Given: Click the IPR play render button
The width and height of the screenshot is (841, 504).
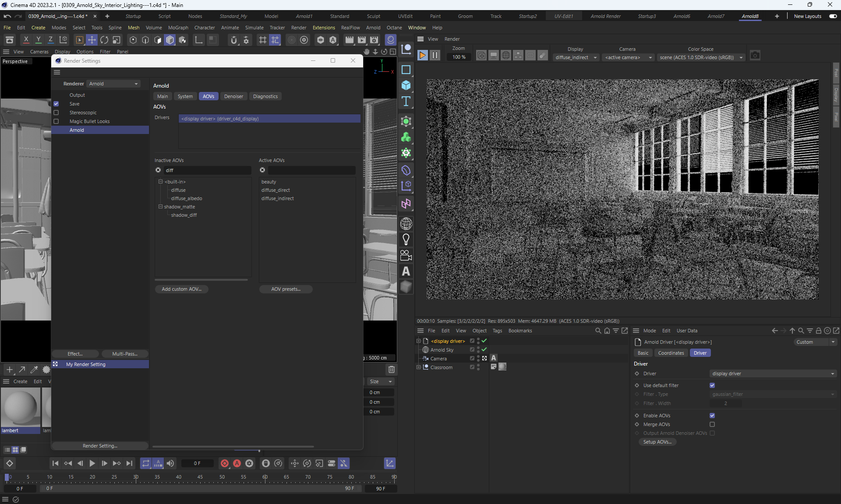Looking at the screenshot, I should tap(422, 55).
